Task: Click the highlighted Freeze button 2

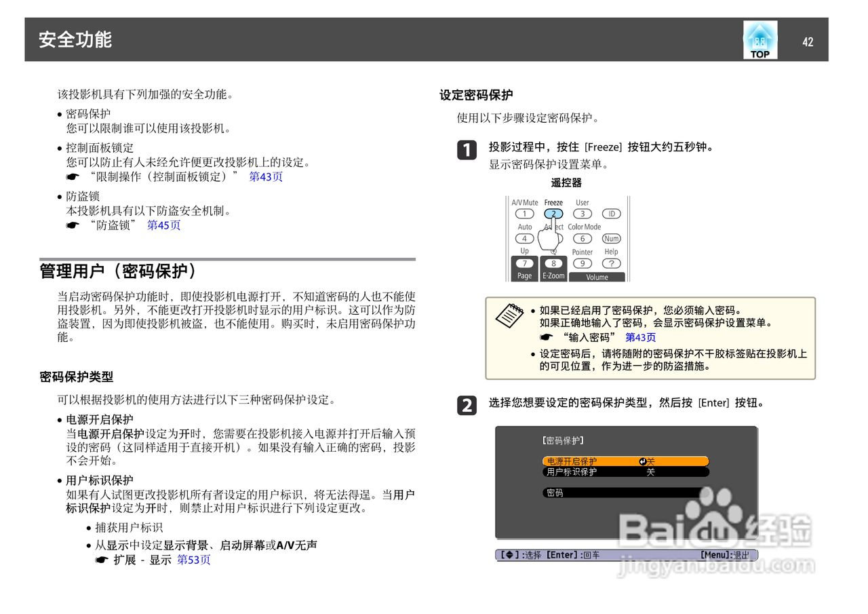Action: pyautogui.click(x=553, y=214)
